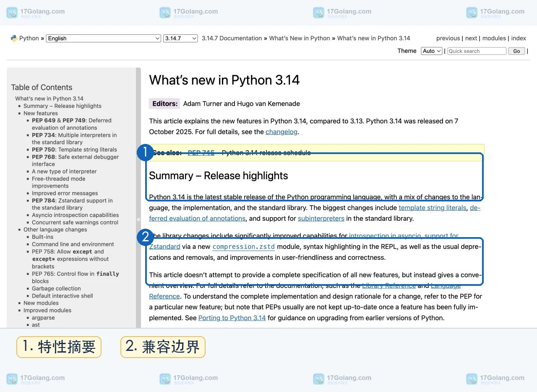Open Built-ins contents entry
This screenshot has width=537, height=392.
tap(43, 237)
